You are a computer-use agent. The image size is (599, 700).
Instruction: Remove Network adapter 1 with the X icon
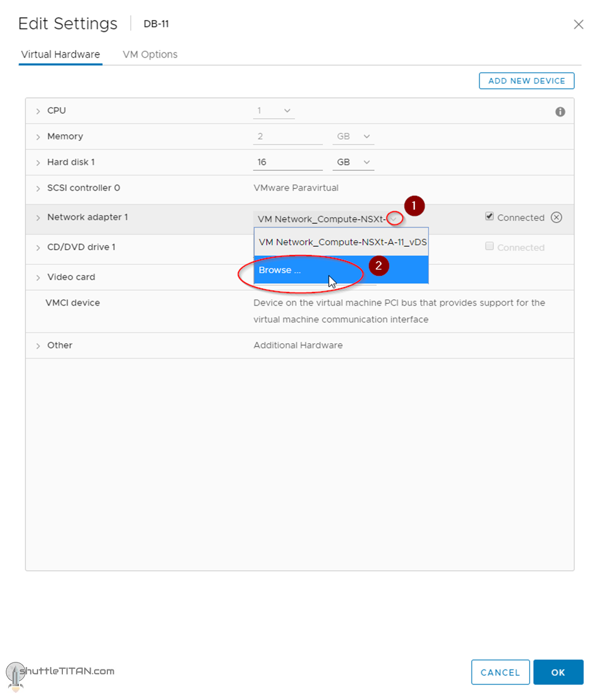(x=556, y=217)
